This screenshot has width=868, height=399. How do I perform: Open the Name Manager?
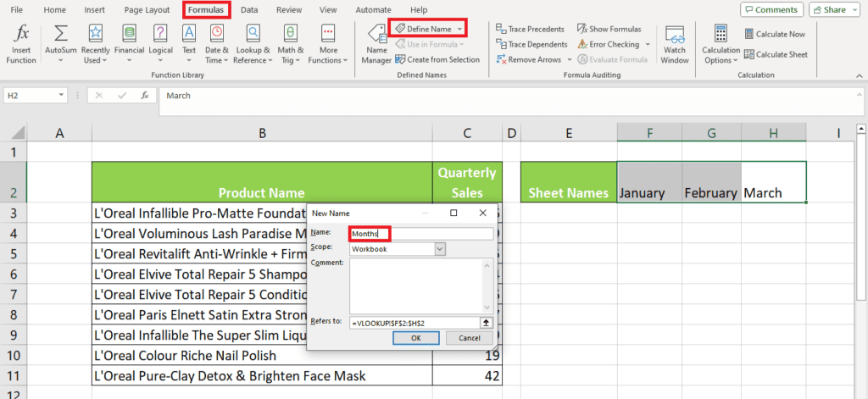point(376,44)
